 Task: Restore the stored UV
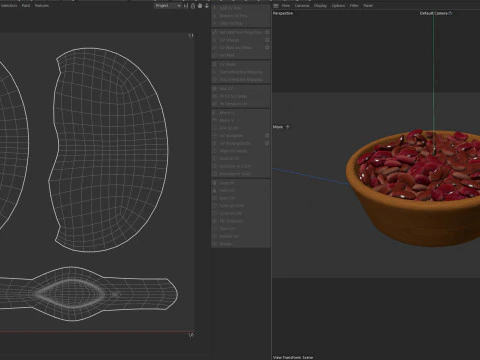pos(241,236)
